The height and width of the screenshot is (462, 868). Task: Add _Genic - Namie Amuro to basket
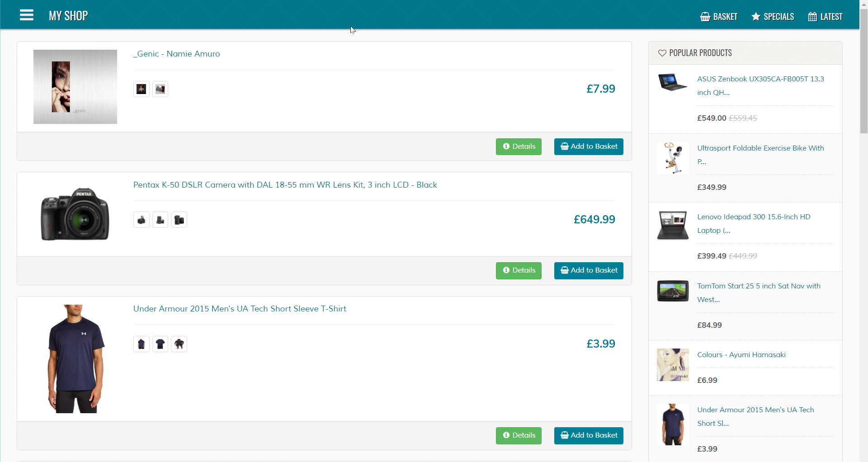[589, 146]
